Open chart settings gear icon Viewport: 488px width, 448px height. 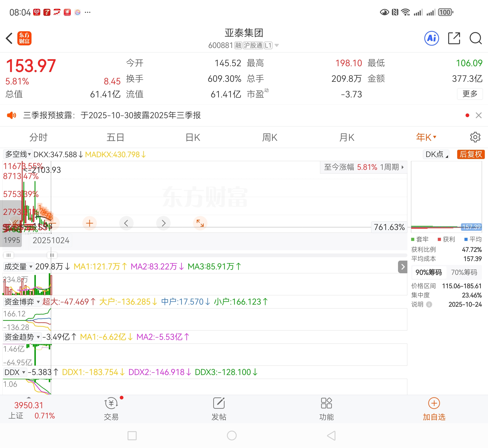pos(475,137)
